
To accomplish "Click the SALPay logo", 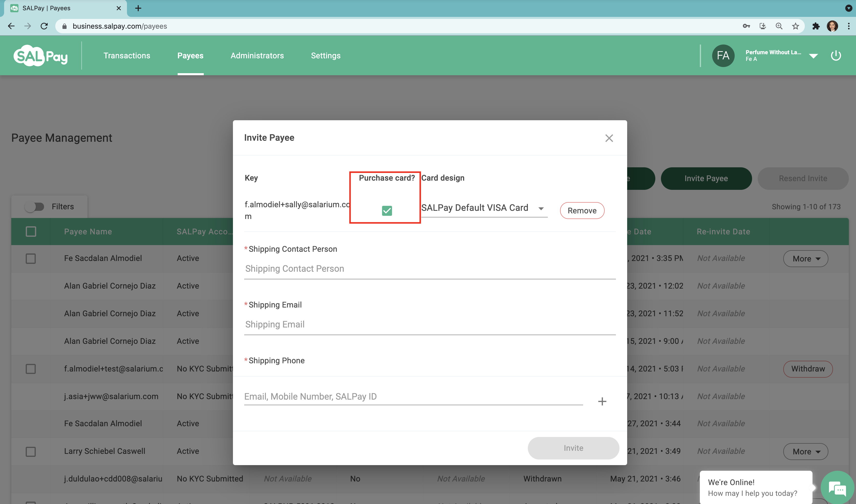I will (41, 56).
